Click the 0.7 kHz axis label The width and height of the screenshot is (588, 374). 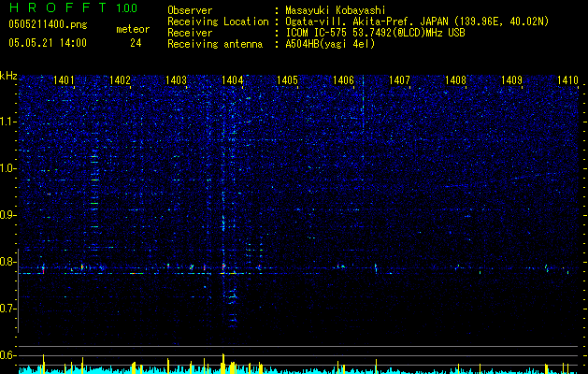(x=7, y=309)
